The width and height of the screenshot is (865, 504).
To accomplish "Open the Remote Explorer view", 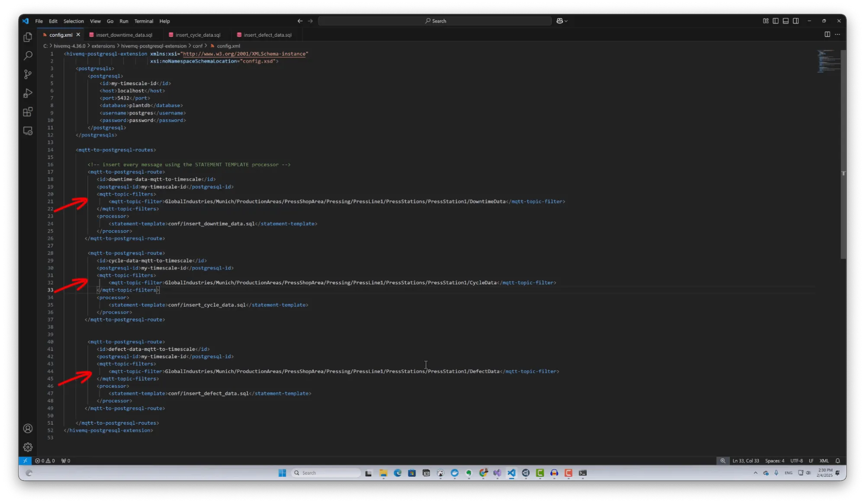I will (28, 131).
